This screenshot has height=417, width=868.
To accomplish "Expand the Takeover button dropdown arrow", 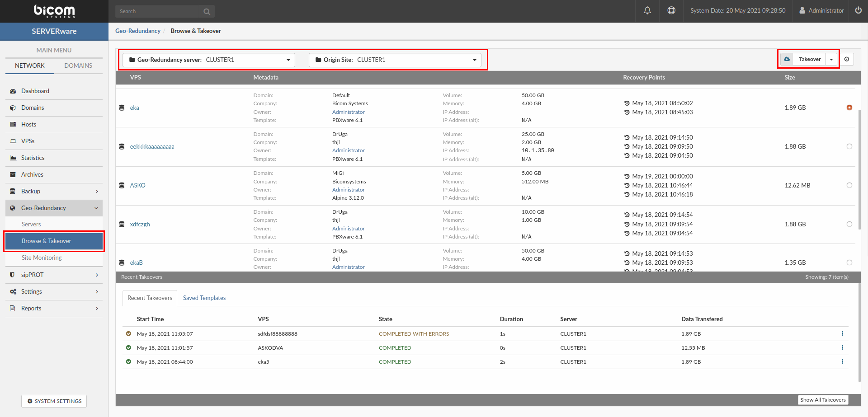I will (831, 59).
